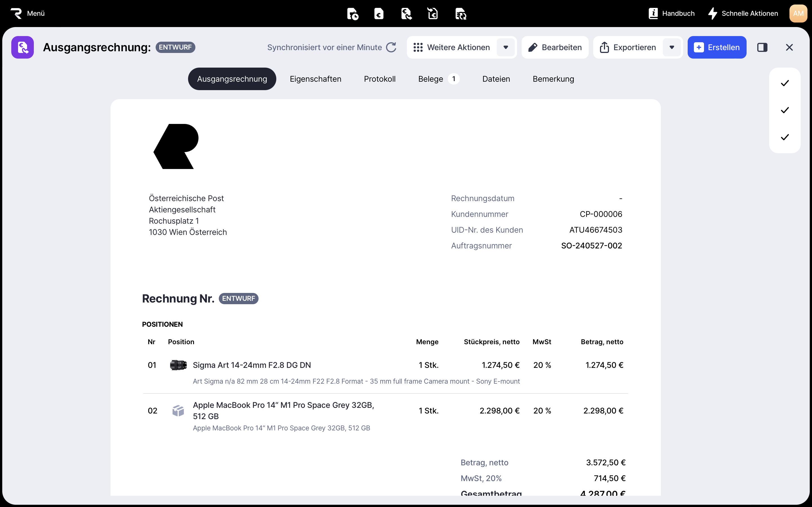This screenshot has width=812, height=507.
Task: Expand the Exportieren dropdown arrow
Action: click(672, 47)
